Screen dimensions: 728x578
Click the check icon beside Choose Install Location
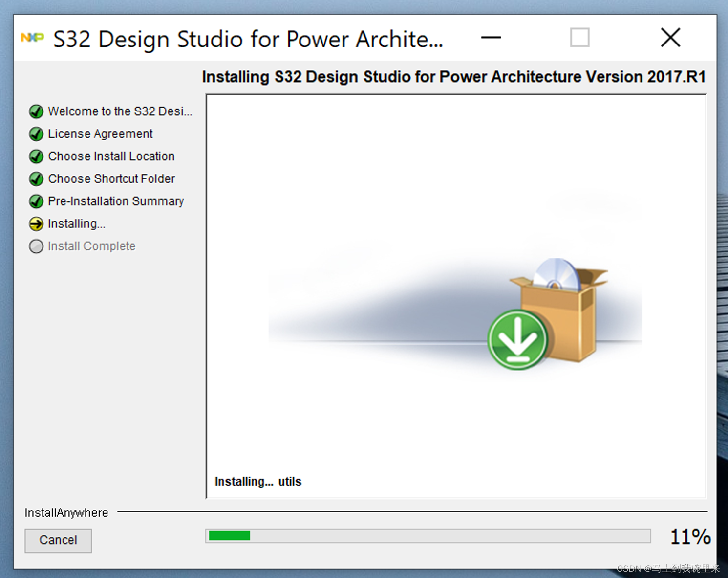point(36,156)
